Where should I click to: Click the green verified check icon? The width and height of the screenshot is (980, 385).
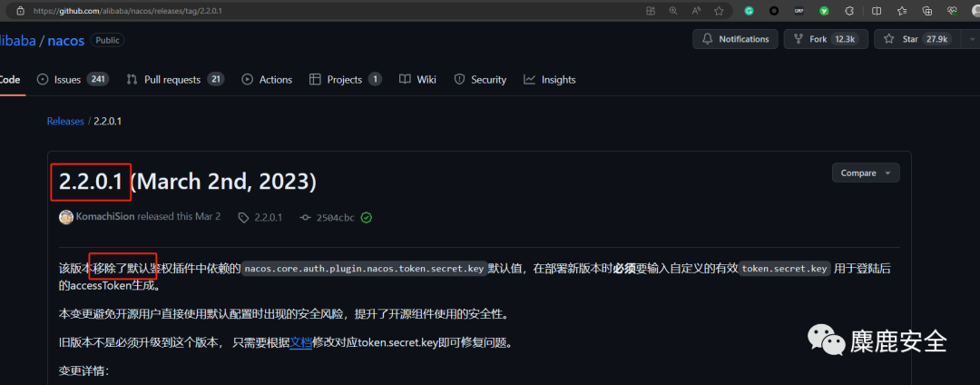pyautogui.click(x=367, y=218)
